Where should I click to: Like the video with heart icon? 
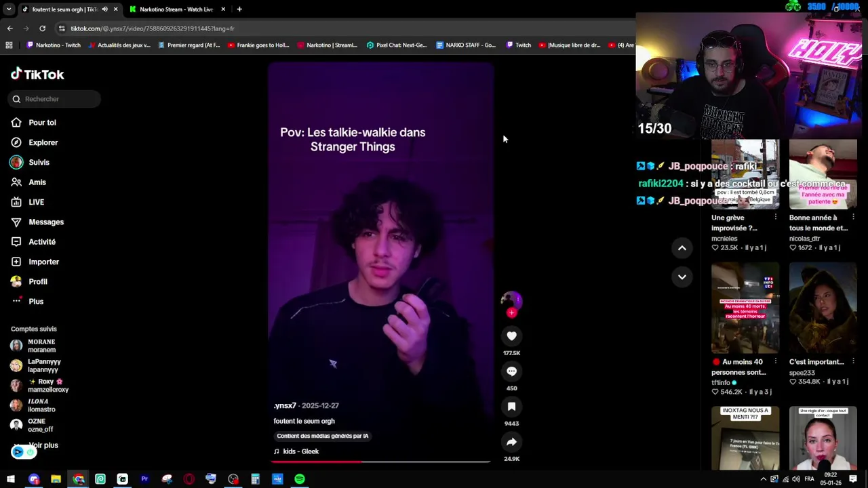pyautogui.click(x=511, y=335)
